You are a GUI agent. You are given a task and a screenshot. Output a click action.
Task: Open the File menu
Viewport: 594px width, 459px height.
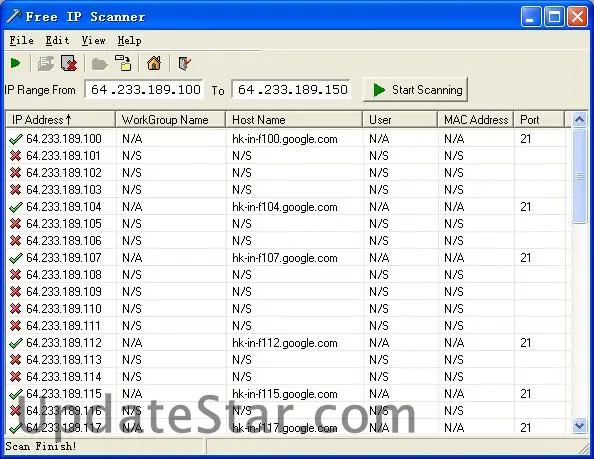pyautogui.click(x=22, y=40)
